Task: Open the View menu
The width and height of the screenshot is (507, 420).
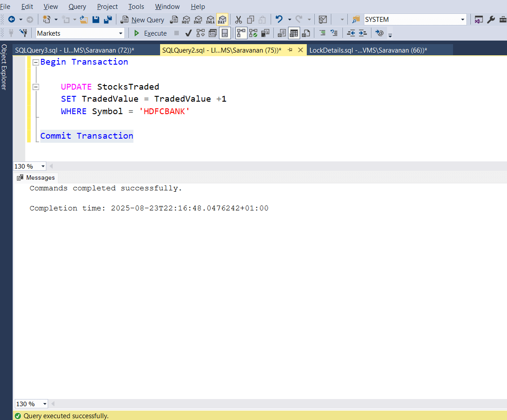Action: click(50, 7)
